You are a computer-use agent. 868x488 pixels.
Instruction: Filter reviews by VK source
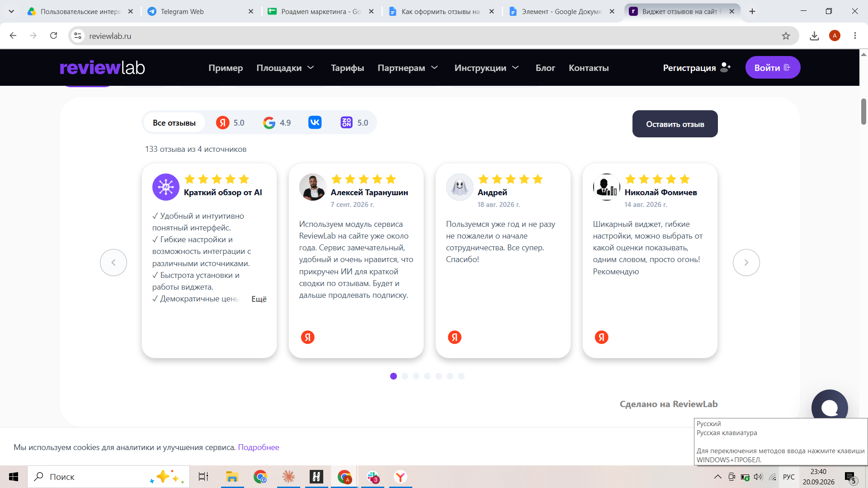315,122
